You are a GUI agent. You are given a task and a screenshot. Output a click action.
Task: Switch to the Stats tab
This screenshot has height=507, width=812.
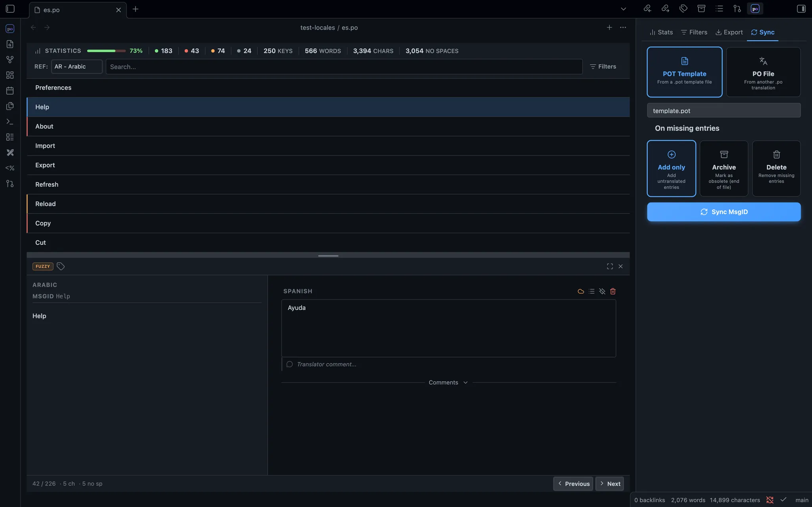(661, 32)
